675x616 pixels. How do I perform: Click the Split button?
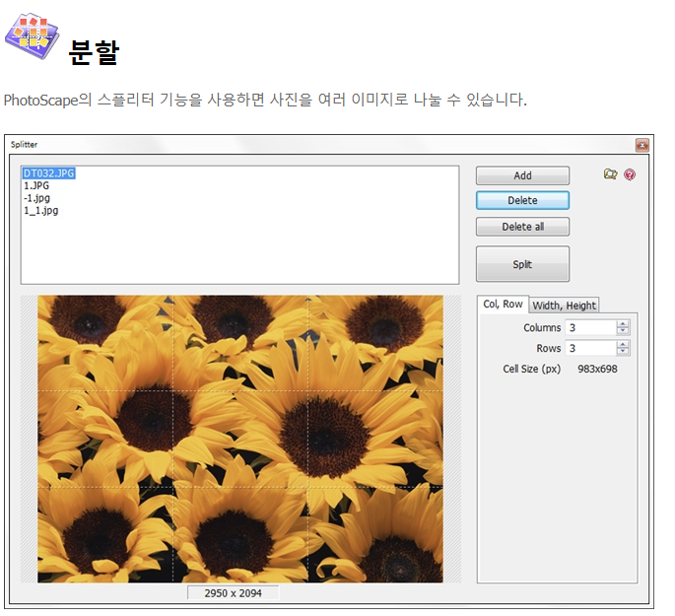point(522,264)
